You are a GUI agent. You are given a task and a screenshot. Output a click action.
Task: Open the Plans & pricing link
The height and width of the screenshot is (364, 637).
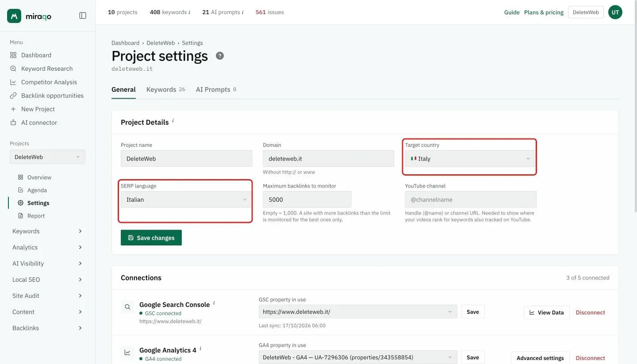tap(544, 12)
